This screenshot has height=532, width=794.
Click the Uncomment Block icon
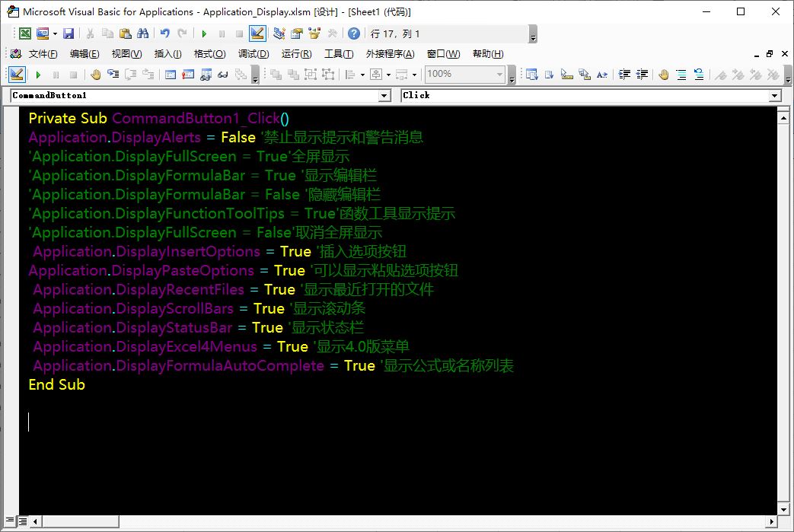[x=699, y=75]
